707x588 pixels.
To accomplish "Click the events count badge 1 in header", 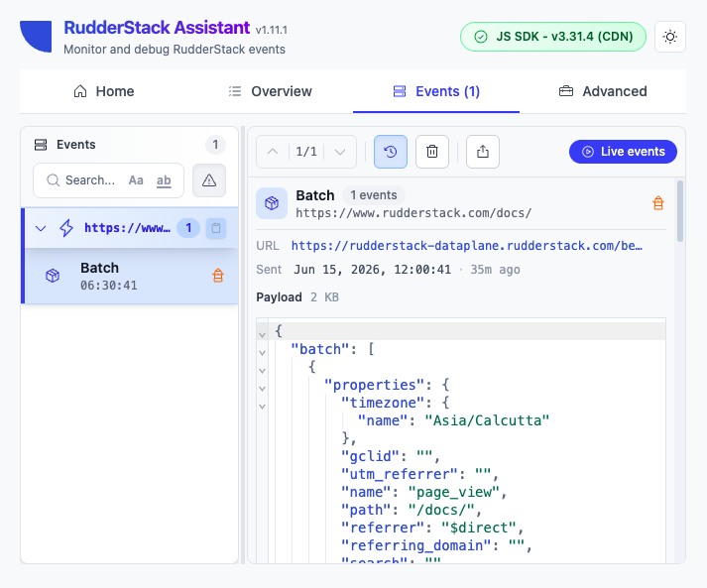I will click(x=215, y=145).
